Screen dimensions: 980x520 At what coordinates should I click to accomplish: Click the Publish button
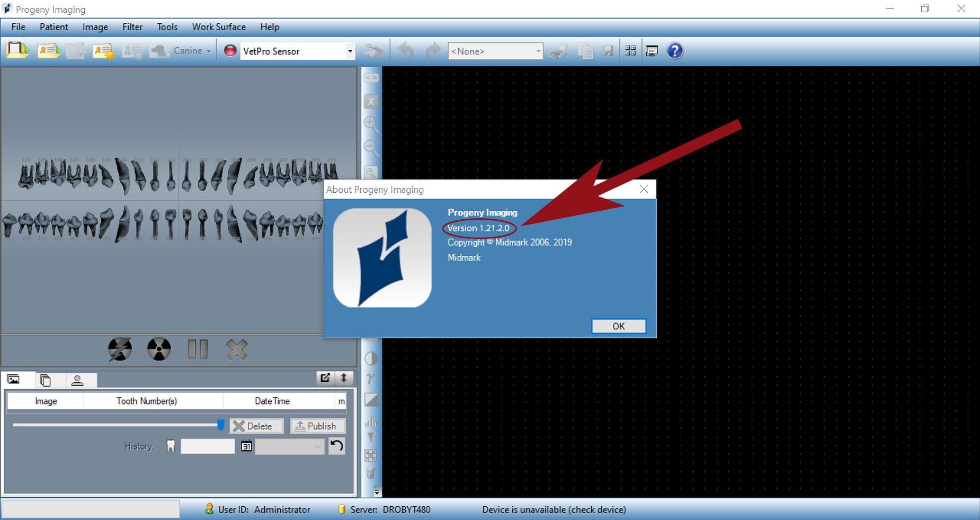click(x=317, y=426)
